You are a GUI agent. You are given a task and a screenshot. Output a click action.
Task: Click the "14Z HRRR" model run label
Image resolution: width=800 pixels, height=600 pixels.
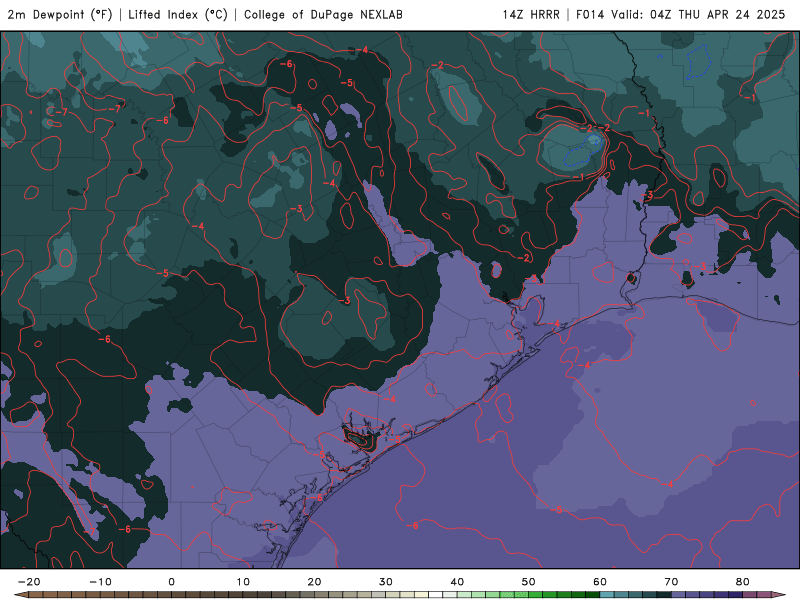pyautogui.click(x=531, y=14)
